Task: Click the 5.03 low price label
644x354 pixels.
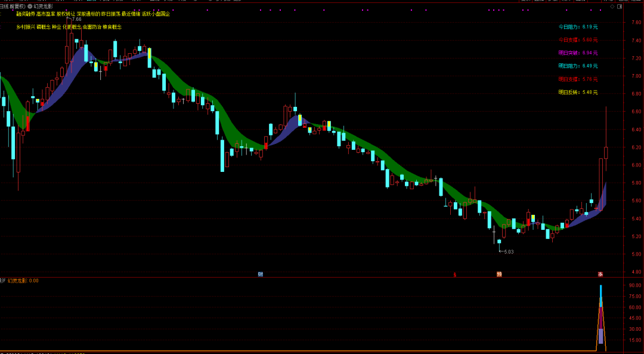Action: pyautogui.click(x=508, y=252)
